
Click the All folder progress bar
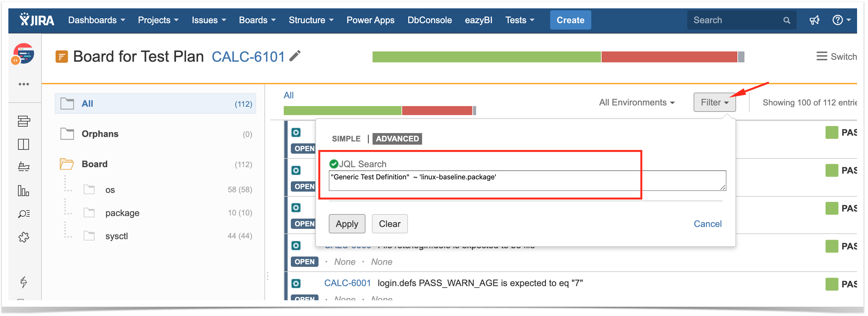pyautogui.click(x=380, y=111)
